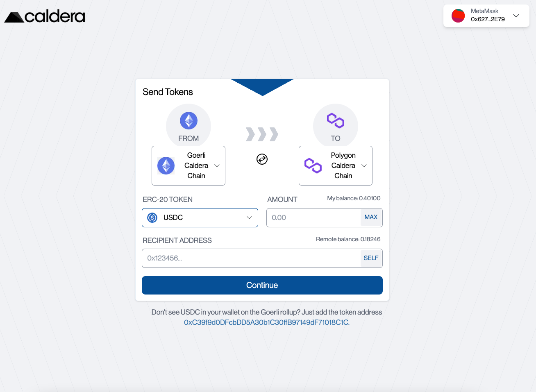Click the Polygon icon above TO

pos(336,120)
